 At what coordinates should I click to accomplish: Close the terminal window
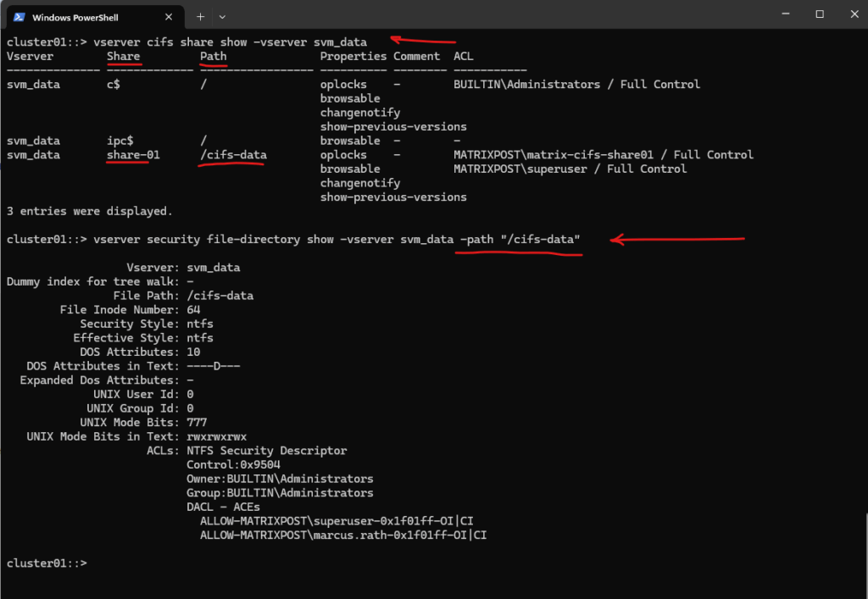854,14
